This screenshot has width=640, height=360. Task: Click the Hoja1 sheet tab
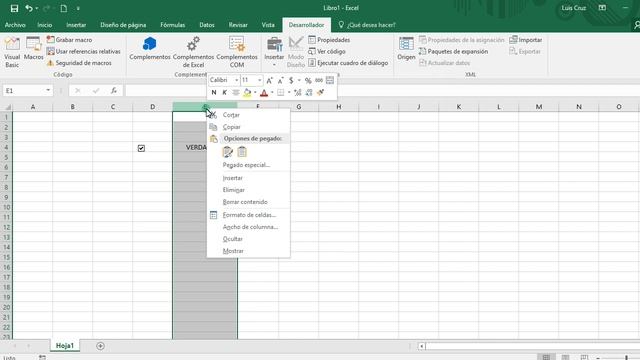coord(65,346)
